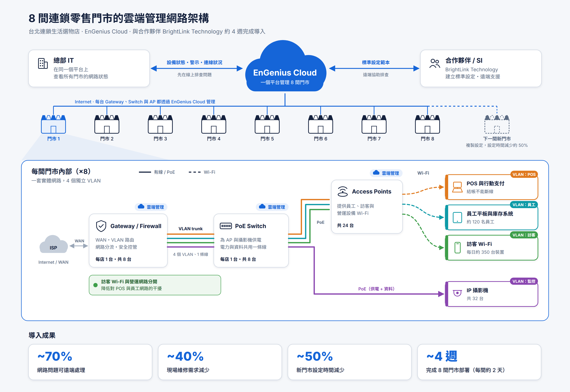Click the green dot in 訪客 Wi-Fi note
570x392 pixels.
tap(95, 285)
